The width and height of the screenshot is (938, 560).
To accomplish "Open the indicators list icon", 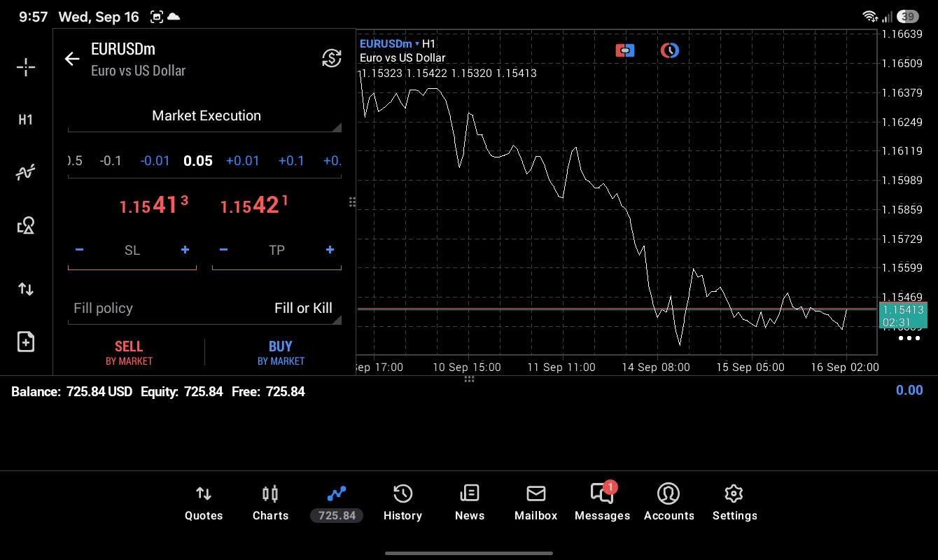I will [26, 172].
